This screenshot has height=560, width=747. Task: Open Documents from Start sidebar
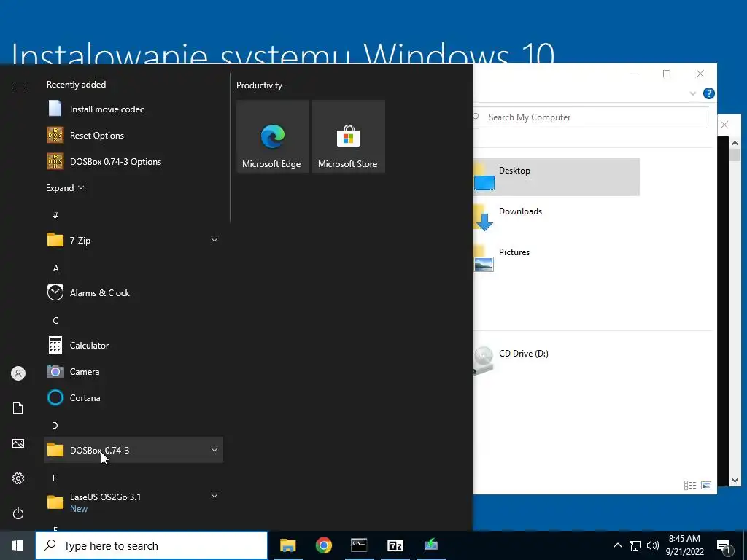18,408
